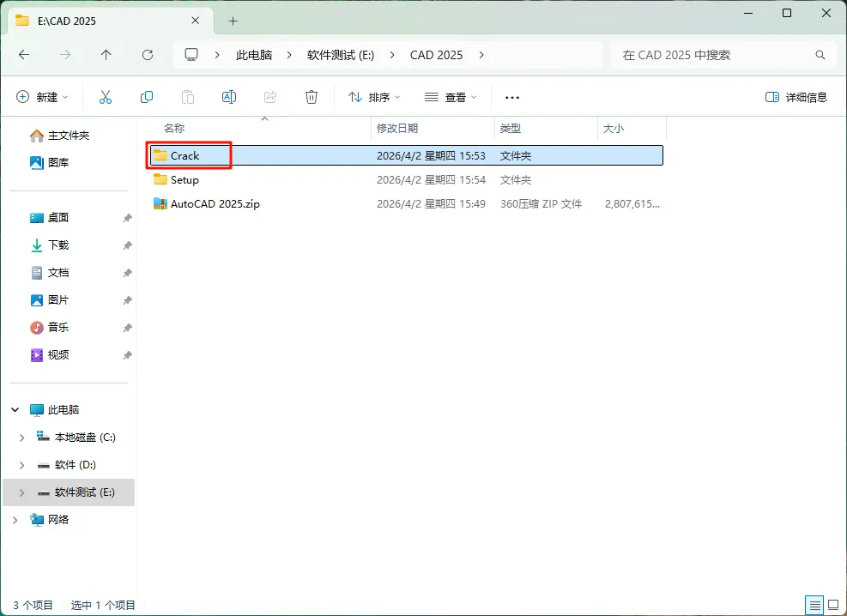The image size is (847, 616).
Task: Click the 360压缩 ZIP 文件 type cell
Action: [541, 203]
